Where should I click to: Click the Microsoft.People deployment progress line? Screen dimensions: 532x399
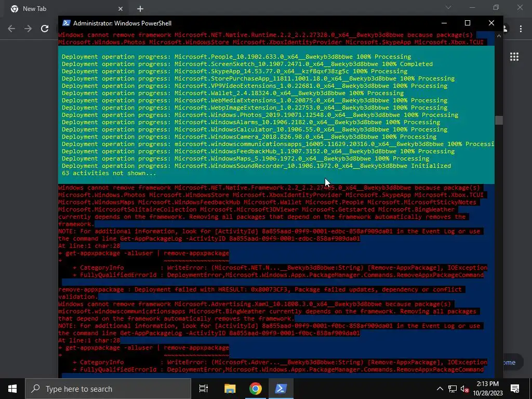point(236,57)
